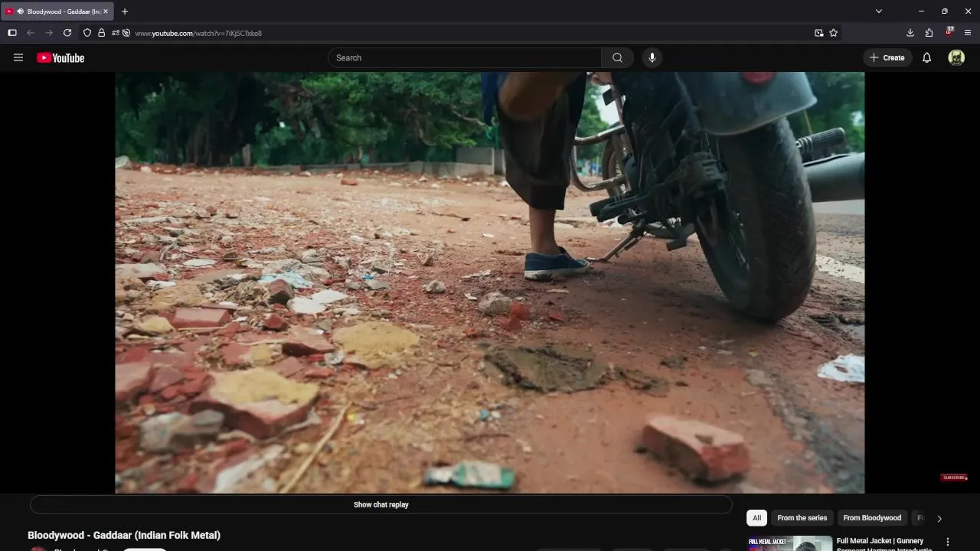The height and width of the screenshot is (551, 980).
Task: Start voice search with microphone icon
Action: [x=652, y=57]
